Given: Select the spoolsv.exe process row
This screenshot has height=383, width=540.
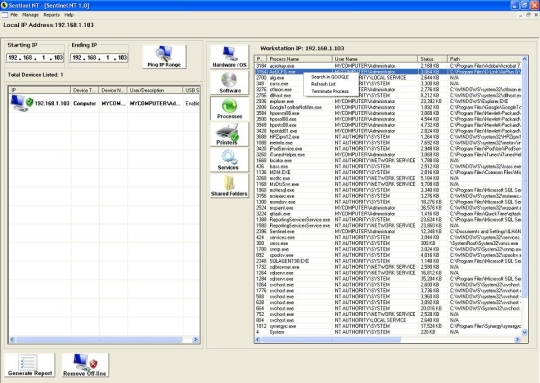Looking at the screenshot, I should [x=388, y=255].
